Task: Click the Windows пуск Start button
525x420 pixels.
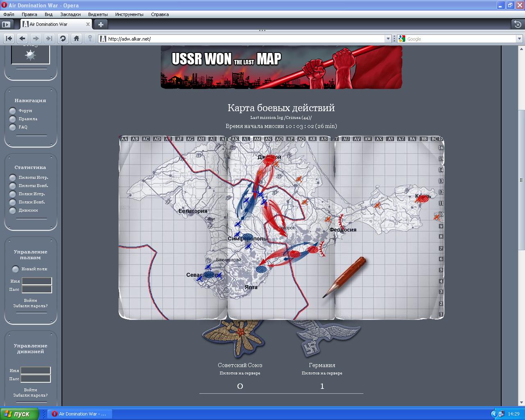Action: 19,414
